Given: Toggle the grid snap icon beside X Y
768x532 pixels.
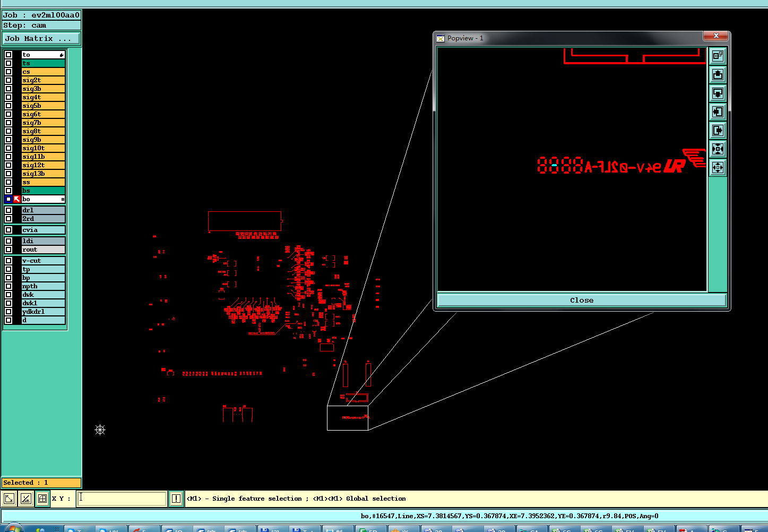Looking at the screenshot, I should 42,499.
